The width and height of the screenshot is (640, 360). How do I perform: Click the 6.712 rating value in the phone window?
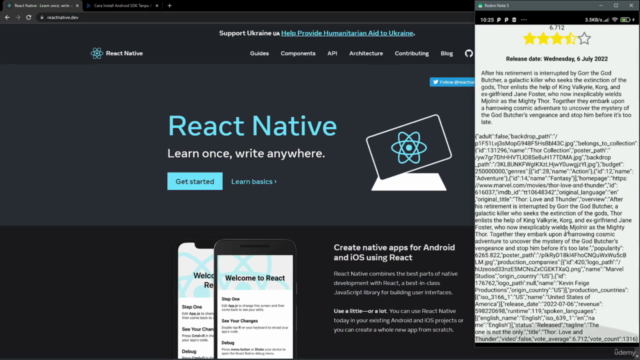(x=557, y=28)
